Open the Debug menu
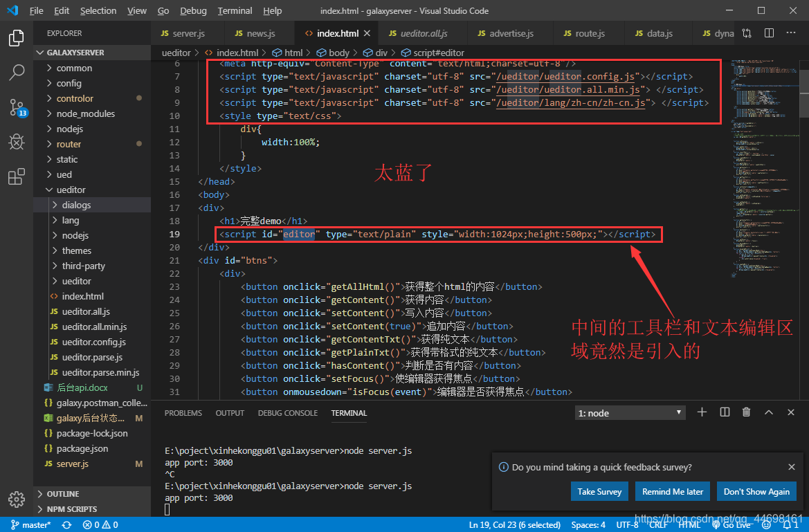The height and width of the screenshot is (532, 809). 193,10
